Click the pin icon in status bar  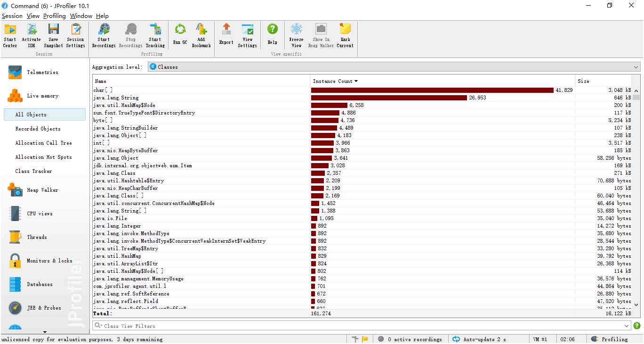pyautogui.click(x=355, y=339)
